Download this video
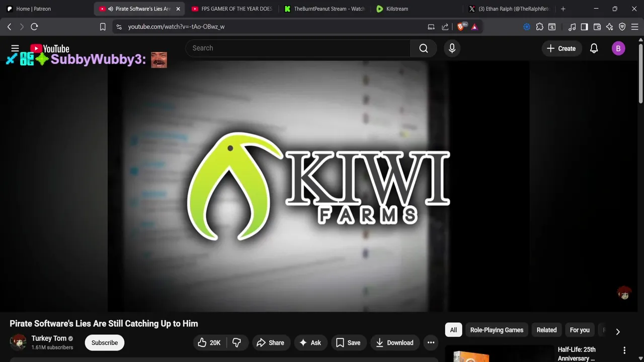 pos(395,342)
